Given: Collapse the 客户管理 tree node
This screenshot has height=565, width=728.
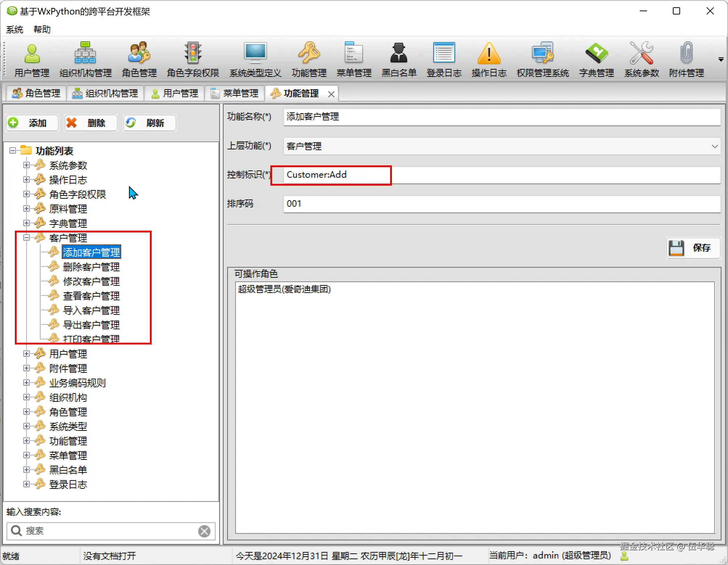Looking at the screenshot, I should point(26,238).
